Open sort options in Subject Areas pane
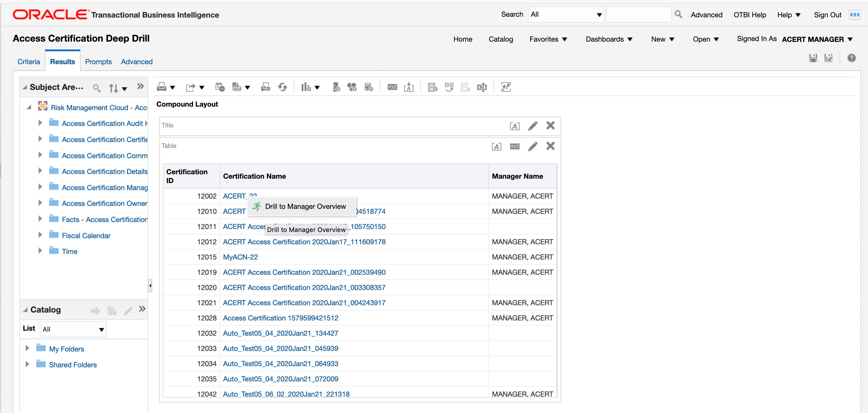Screen dimensions: 868x413 [118, 88]
